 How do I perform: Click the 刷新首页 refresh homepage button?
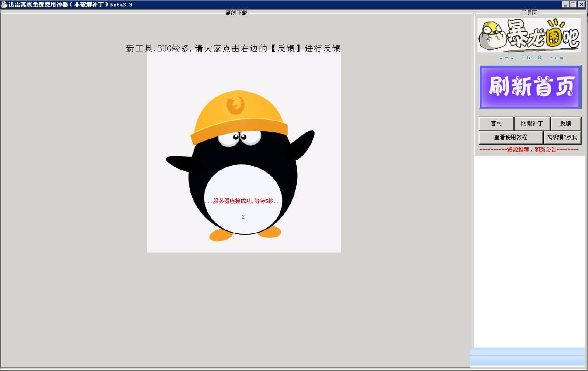pos(530,87)
